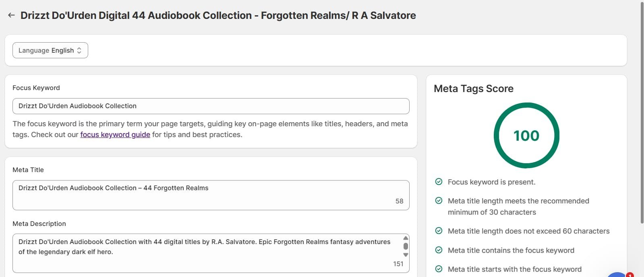Click the Drizzt Do'Urden product page title
This screenshot has width=644, height=277.
click(x=218, y=15)
